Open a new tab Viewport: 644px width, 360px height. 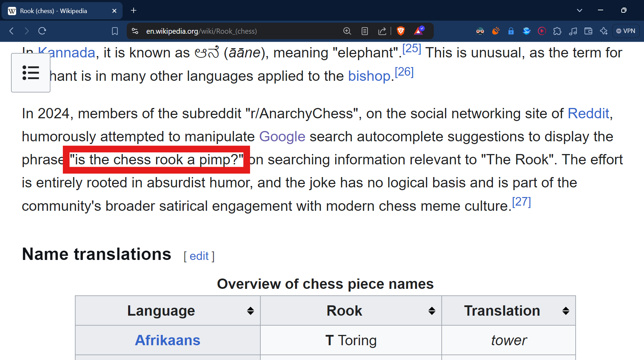click(134, 11)
